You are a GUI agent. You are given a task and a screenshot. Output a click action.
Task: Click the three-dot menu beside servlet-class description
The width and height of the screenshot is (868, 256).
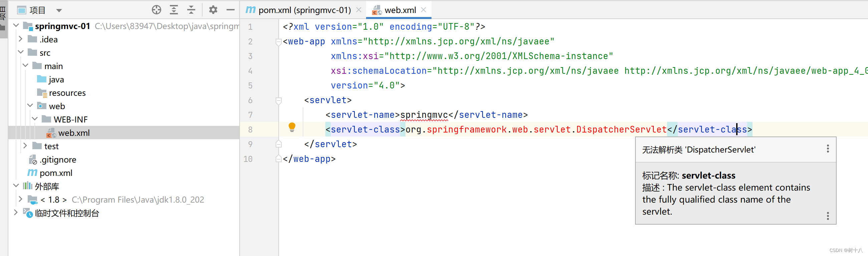(x=828, y=216)
